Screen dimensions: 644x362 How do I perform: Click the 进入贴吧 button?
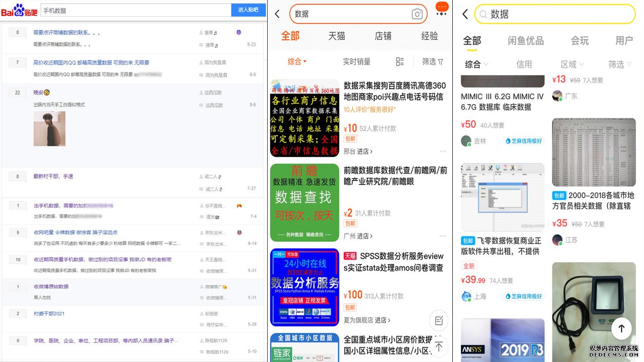click(x=249, y=10)
